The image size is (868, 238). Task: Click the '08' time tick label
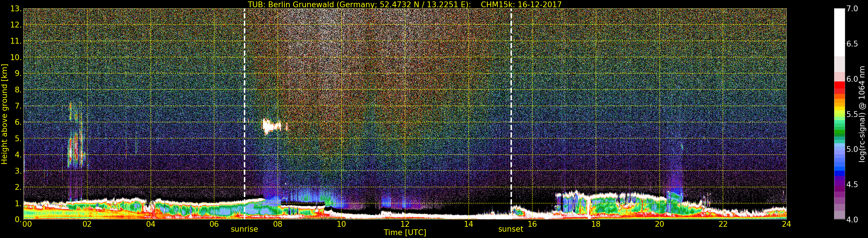(x=278, y=224)
